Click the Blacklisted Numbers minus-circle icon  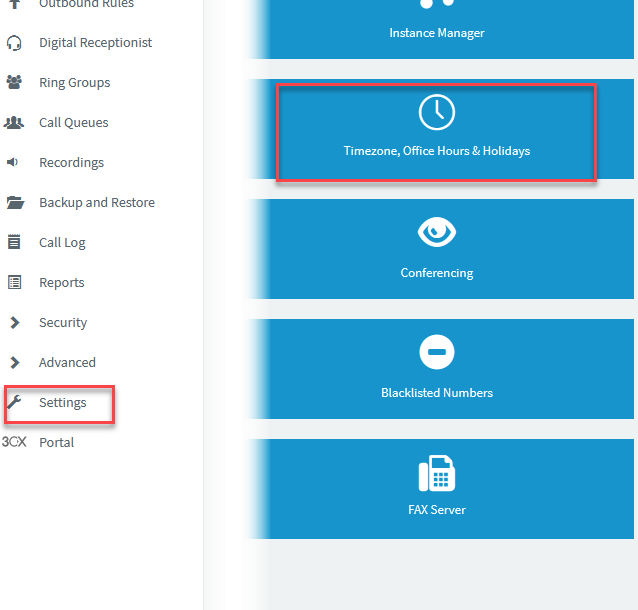(437, 352)
